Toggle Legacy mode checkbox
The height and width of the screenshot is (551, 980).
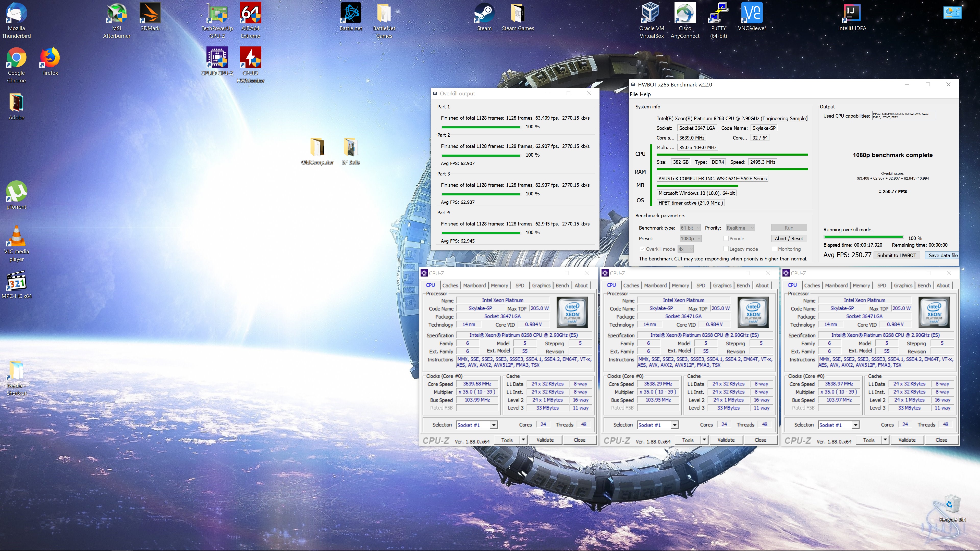(x=726, y=249)
